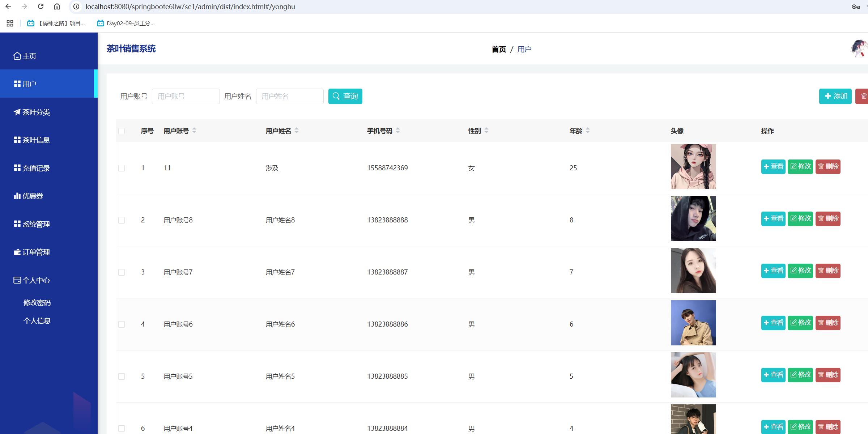The height and width of the screenshot is (434, 868).
Task: Click the password key icon in address bar
Action: click(x=856, y=7)
